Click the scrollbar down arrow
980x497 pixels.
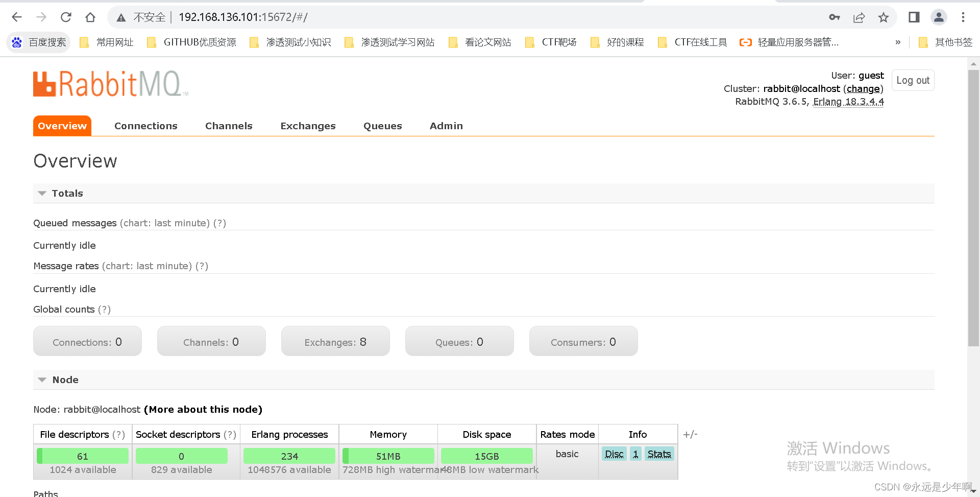pos(973,491)
